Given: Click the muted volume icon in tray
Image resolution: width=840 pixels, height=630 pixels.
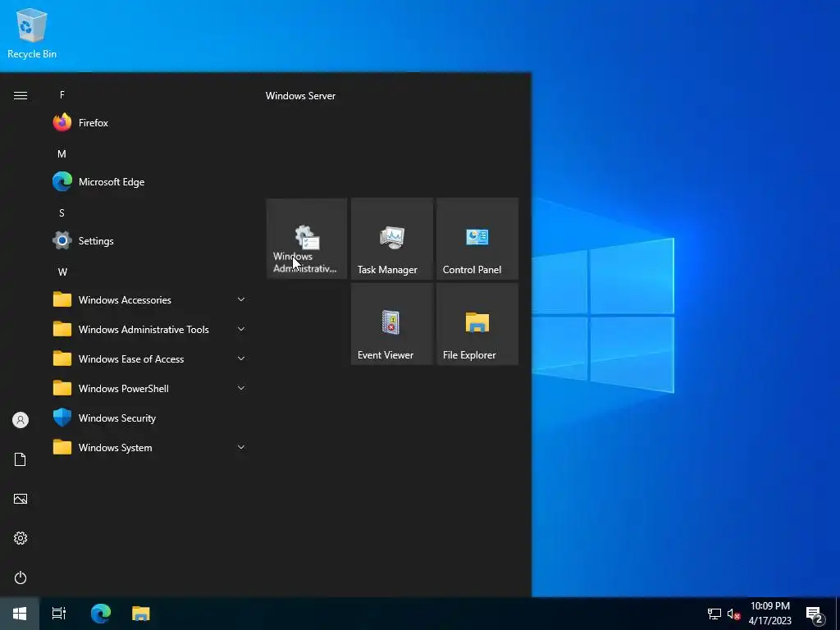Looking at the screenshot, I should tap(733, 614).
